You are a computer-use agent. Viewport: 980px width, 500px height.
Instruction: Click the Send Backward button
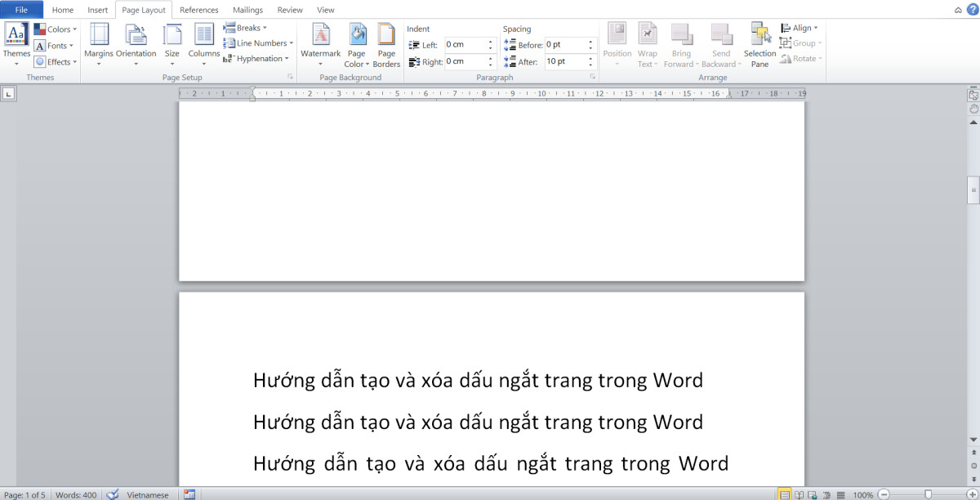721,45
